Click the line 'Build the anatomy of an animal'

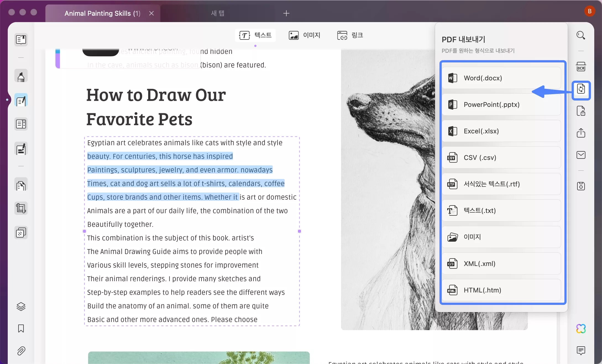pyautogui.click(x=178, y=306)
